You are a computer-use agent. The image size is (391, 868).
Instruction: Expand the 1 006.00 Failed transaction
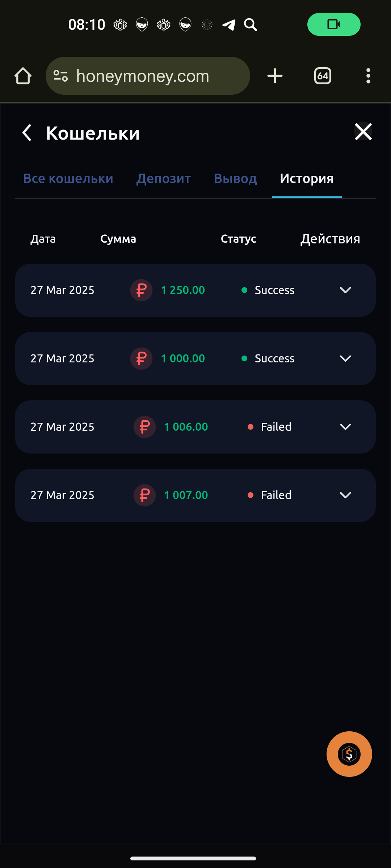[x=345, y=427]
